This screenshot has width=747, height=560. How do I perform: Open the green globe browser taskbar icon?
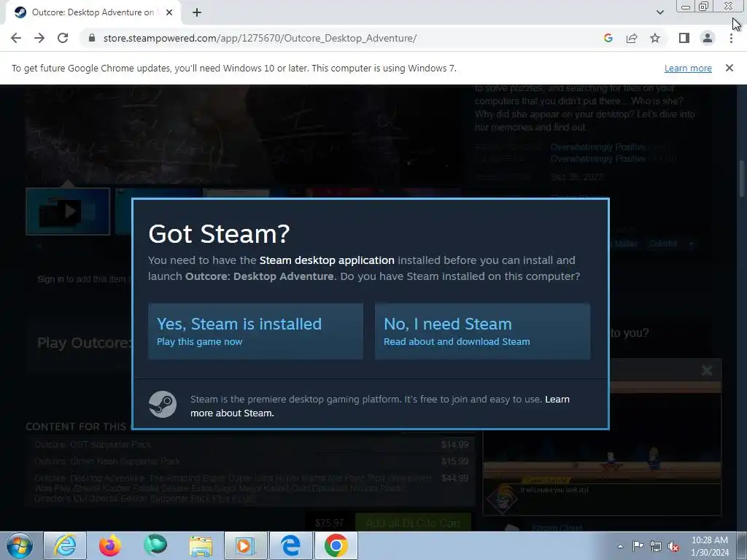(155, 545)
